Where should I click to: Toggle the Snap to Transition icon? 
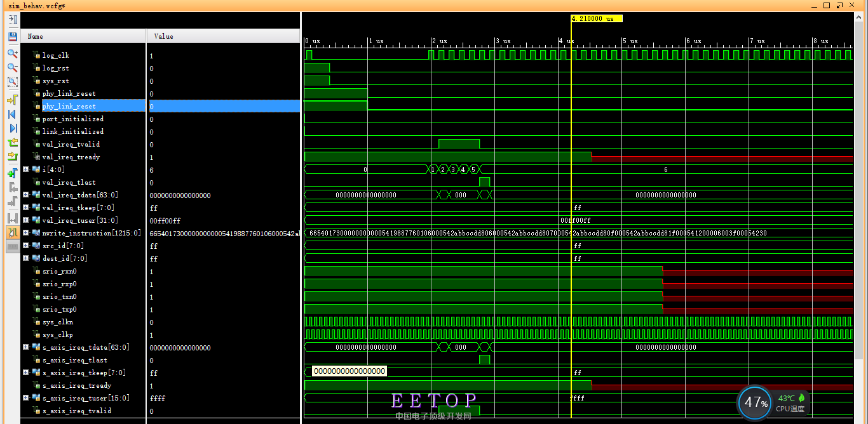pos(12,232)
